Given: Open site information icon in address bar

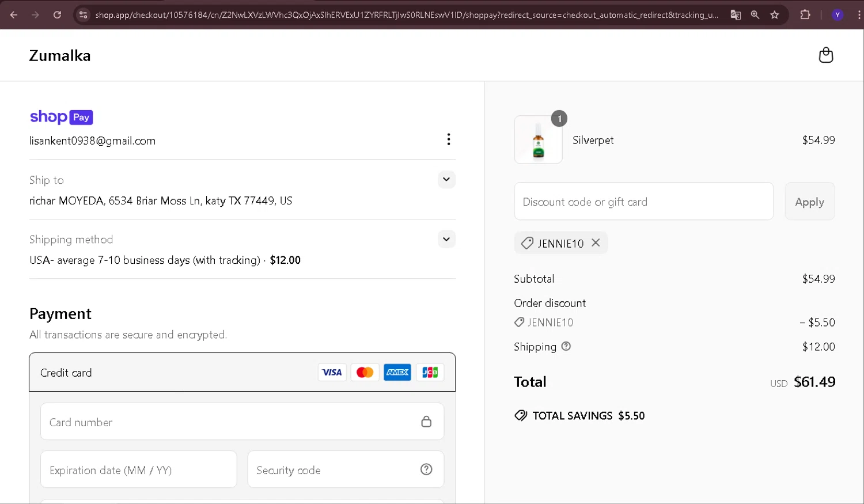Looking at the screenshot, I should click(x=83, y=15).
